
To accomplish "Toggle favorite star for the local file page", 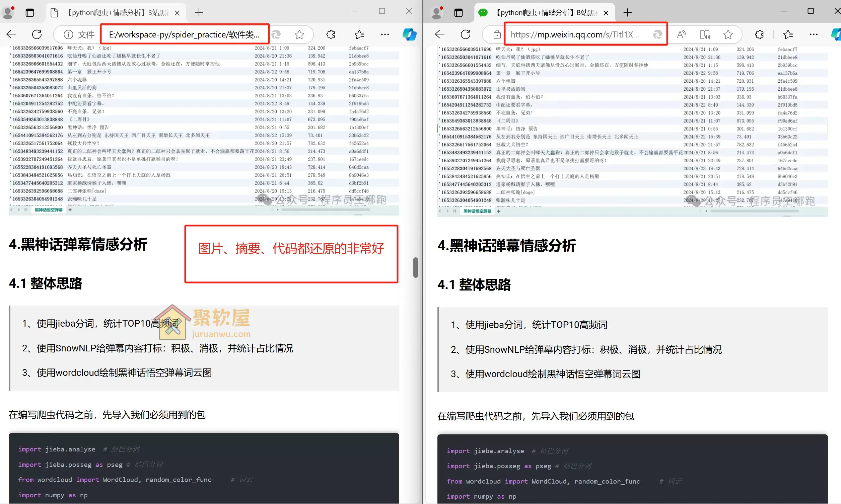I will pos(299,34).
